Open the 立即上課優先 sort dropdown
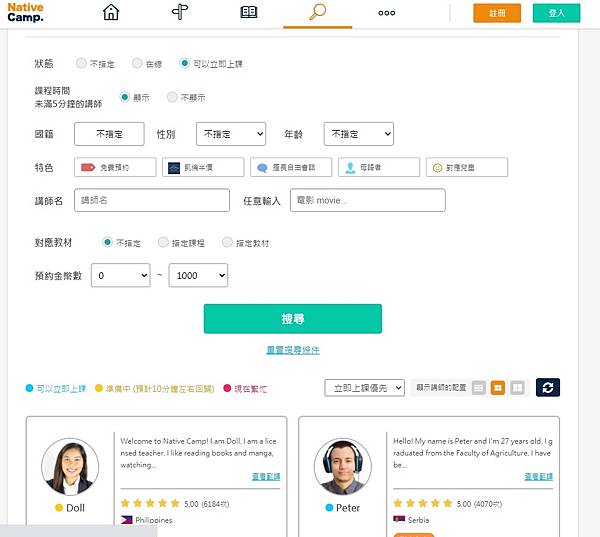 [x=364, y=388]
